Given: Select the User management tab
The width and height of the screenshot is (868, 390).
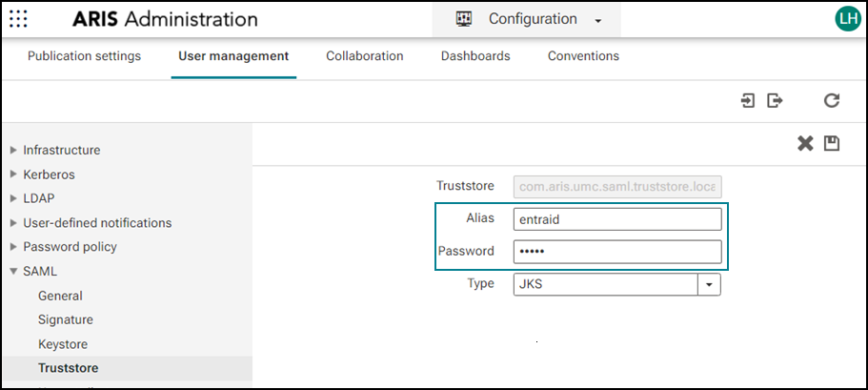Looking at the screenshot, I should point(233,56).
